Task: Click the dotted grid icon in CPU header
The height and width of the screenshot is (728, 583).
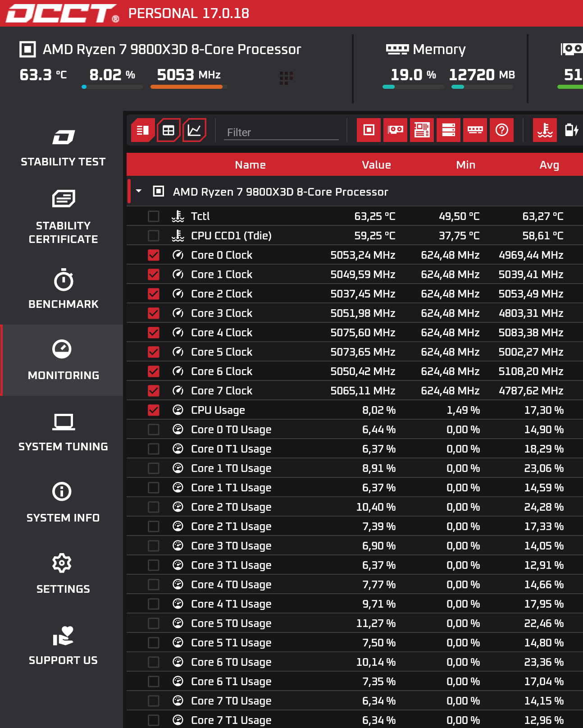Action: [286, 78]
